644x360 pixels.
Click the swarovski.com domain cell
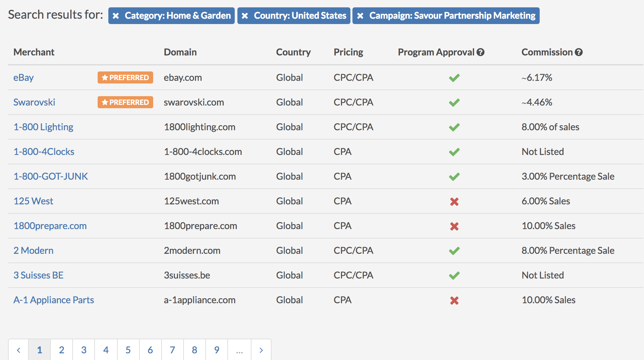[194, 102]
